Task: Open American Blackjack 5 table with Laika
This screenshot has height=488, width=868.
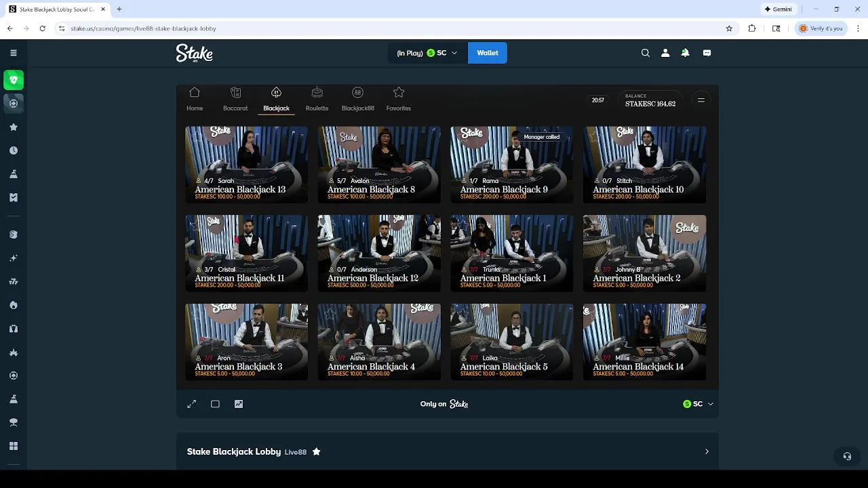Action: pyautogui.click(x=512, y=342)
